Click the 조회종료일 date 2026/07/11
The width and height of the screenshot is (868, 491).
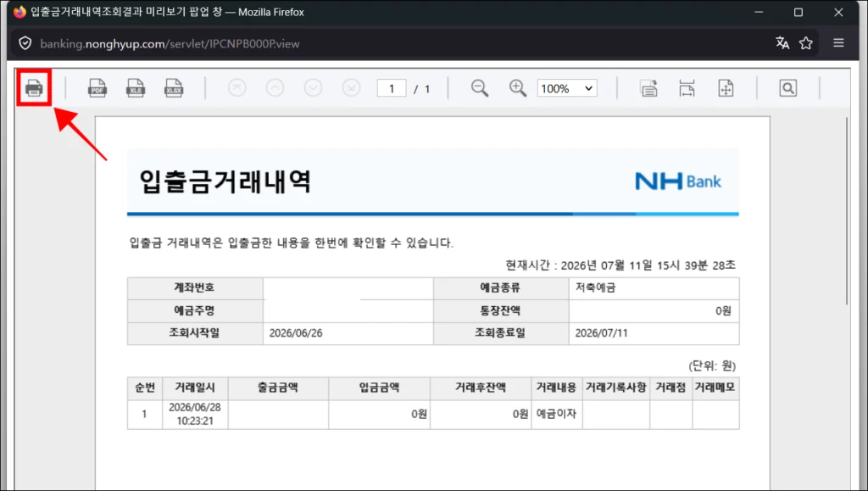pyautogui.click(x=601, y=333)
